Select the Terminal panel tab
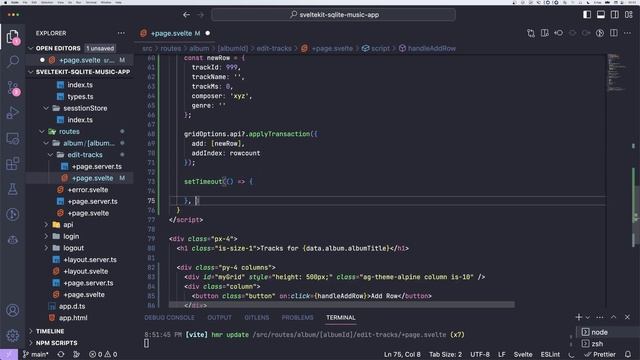 [340, 317]
